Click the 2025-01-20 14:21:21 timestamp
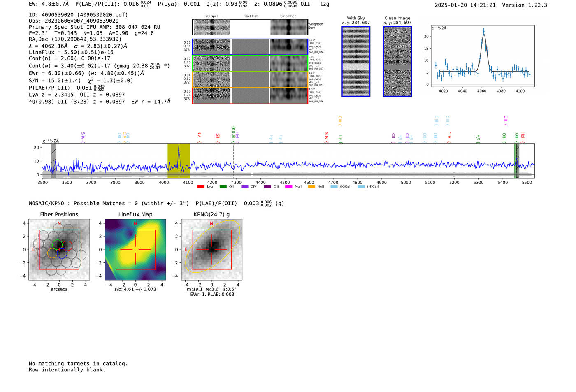Viewport: 576px width, 392px height. click(x=465, y=5)
